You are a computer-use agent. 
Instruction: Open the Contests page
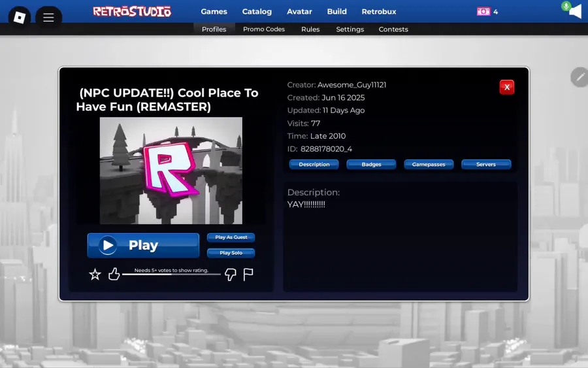(x=393, y=29)
